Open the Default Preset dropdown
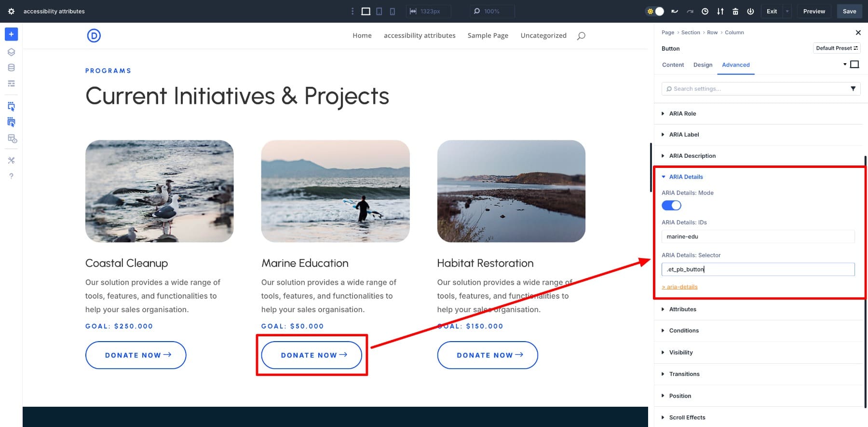 [837, 48]
